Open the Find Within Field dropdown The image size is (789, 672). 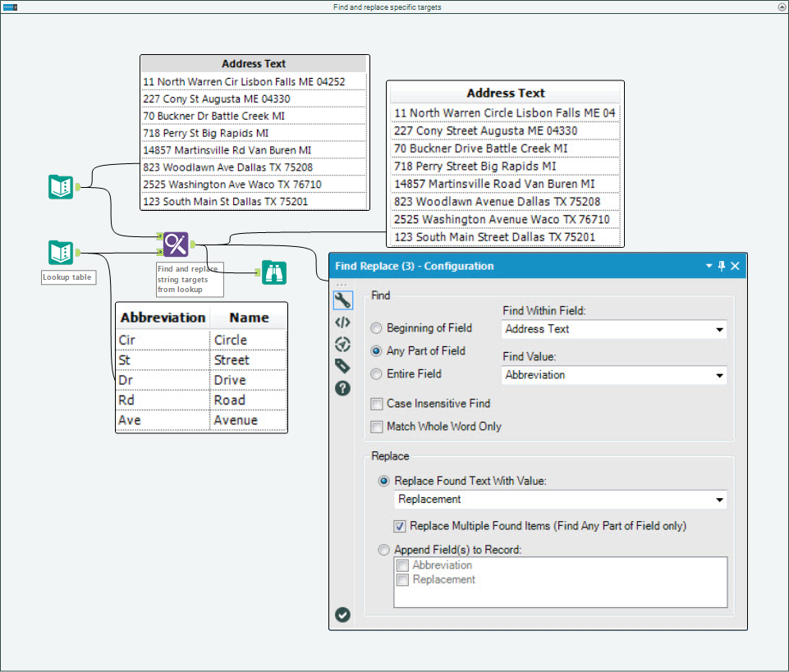tap(614, 330)
